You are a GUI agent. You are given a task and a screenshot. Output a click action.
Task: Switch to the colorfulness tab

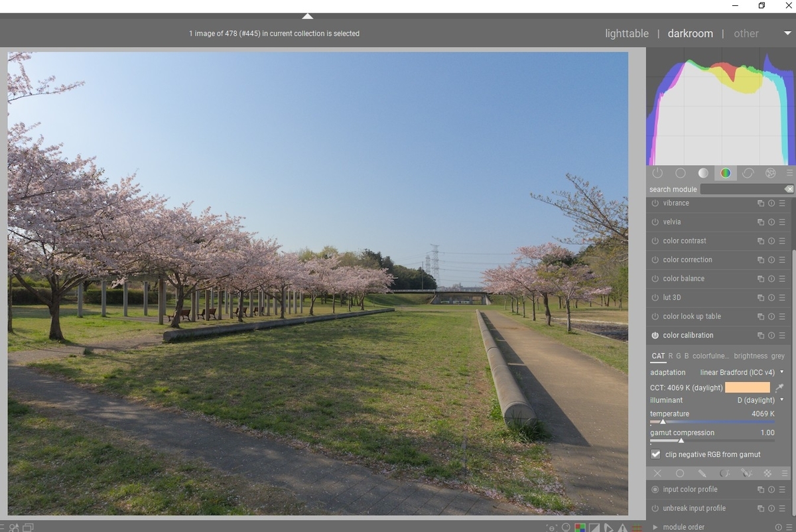[710, 356]
